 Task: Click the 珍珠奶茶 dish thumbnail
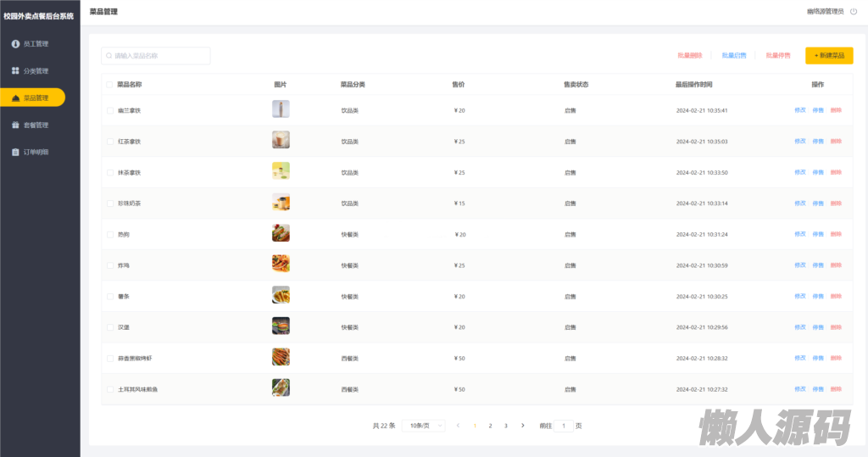coord(281,202)
